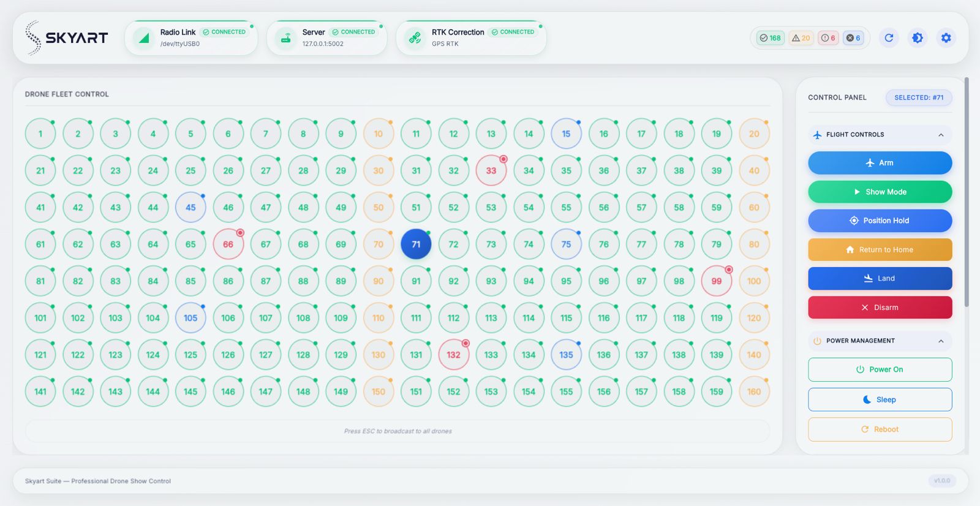The width and height of the screenshot is (980, 506).
Task: Click the Radio Link signal icon
Action: [x=144, y=38]
